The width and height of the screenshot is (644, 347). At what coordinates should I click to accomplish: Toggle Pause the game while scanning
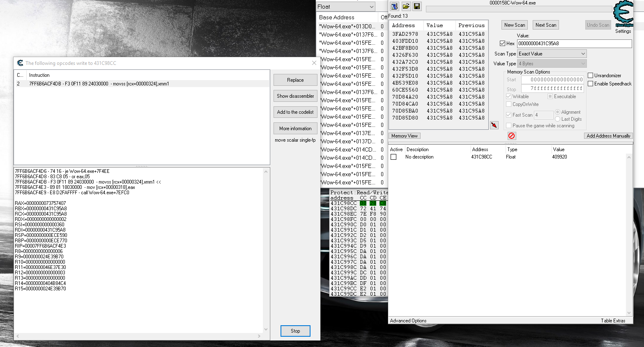pyautogui.click(x=508, y=126)
